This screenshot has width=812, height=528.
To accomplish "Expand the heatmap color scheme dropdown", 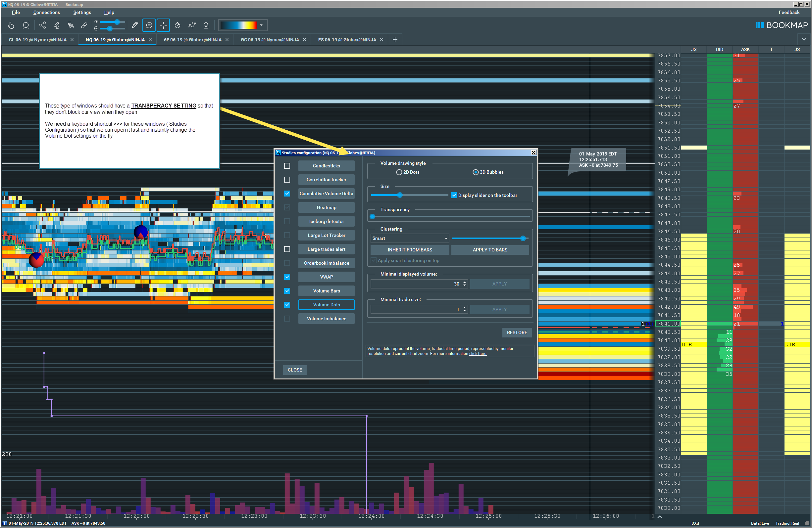I will point(261,25).
